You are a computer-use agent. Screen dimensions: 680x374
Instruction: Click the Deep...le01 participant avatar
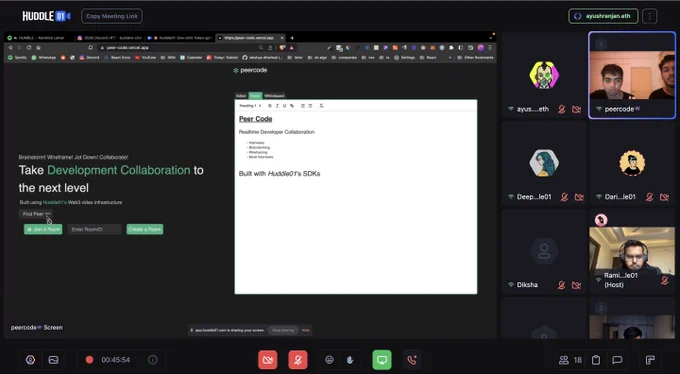pyautogui.click(x=544, y=163)
